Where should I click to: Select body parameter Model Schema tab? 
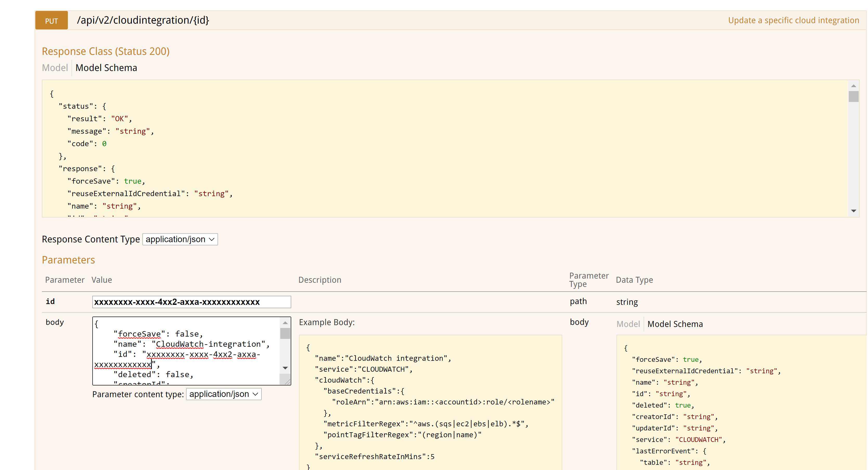[675, 324]
